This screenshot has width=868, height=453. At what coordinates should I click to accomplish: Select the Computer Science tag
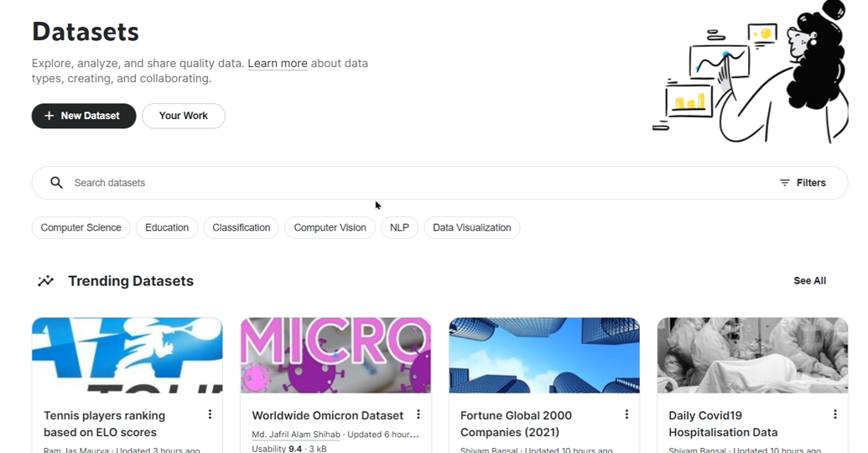(81, 227)
